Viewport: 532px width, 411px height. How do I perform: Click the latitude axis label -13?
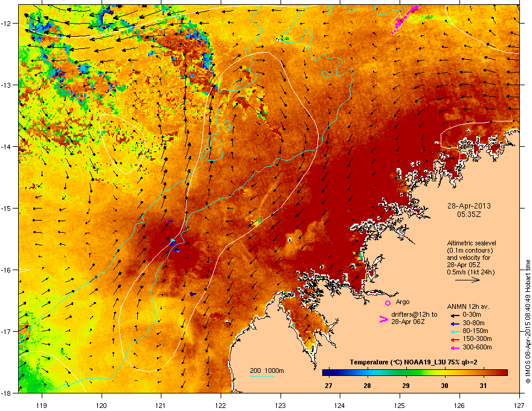click(6, 85)
